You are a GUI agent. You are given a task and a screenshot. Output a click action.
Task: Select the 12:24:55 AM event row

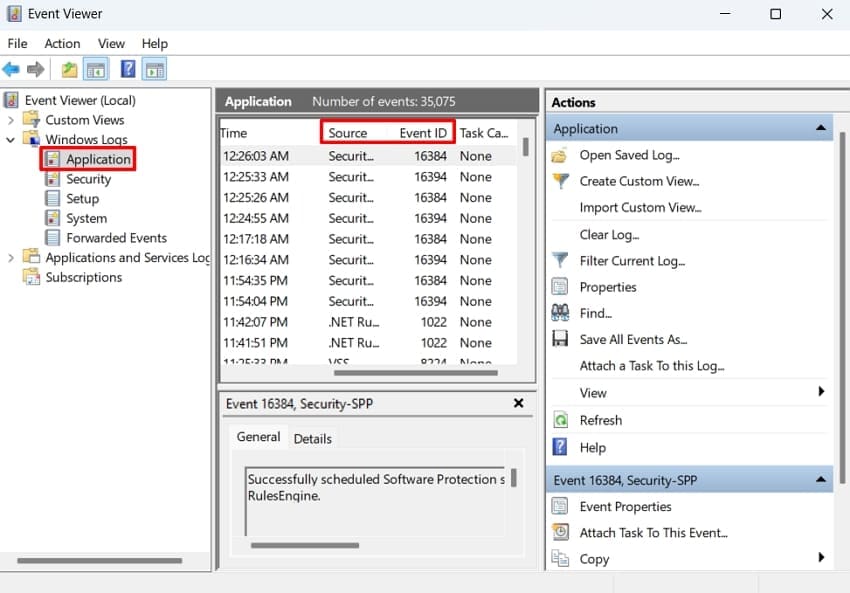pyautogui.click(x=369, y=218)
